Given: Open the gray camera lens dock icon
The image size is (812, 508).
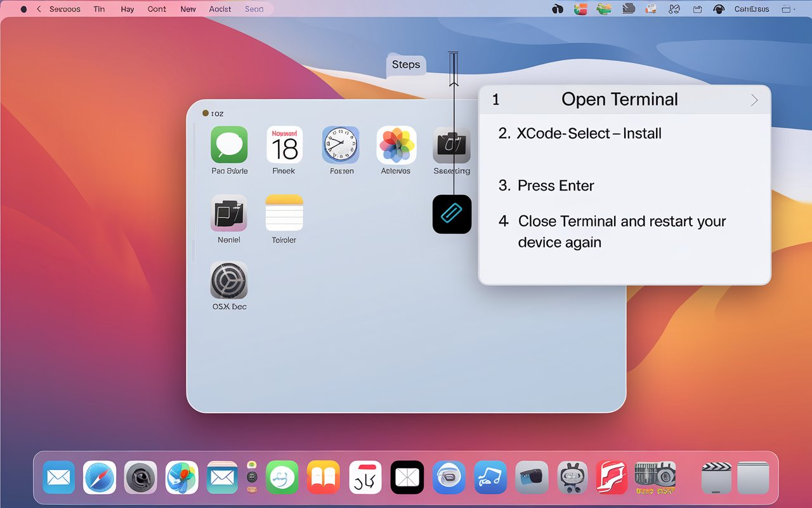Looking at the screenshot, I should tap(141, 478).
